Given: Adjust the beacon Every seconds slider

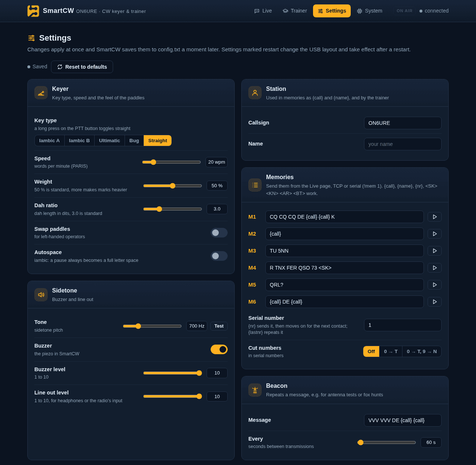Looking at the screenshot, I should click(x=387, y=442).
